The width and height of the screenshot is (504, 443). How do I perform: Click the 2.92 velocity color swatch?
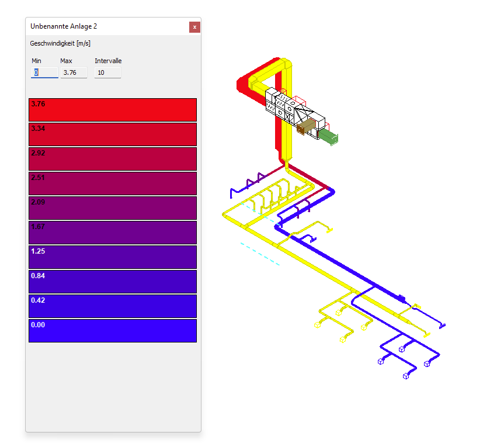tap(112, 159)
